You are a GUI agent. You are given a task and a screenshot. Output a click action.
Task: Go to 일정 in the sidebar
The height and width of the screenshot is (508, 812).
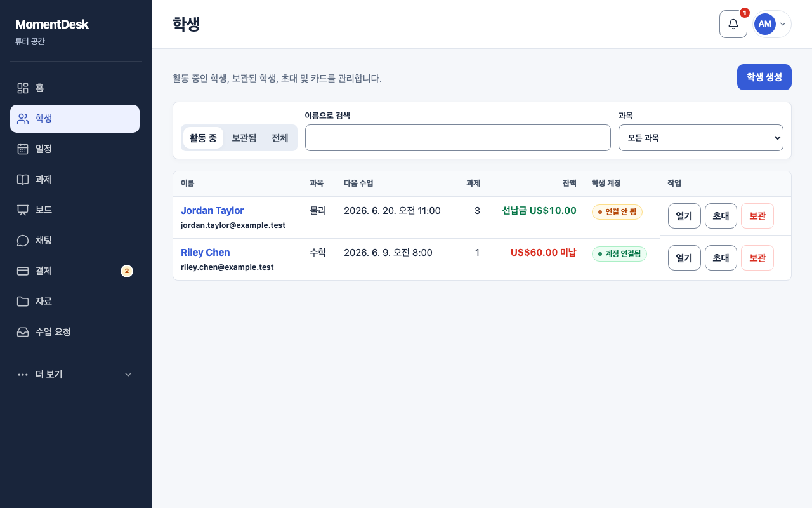75,149
